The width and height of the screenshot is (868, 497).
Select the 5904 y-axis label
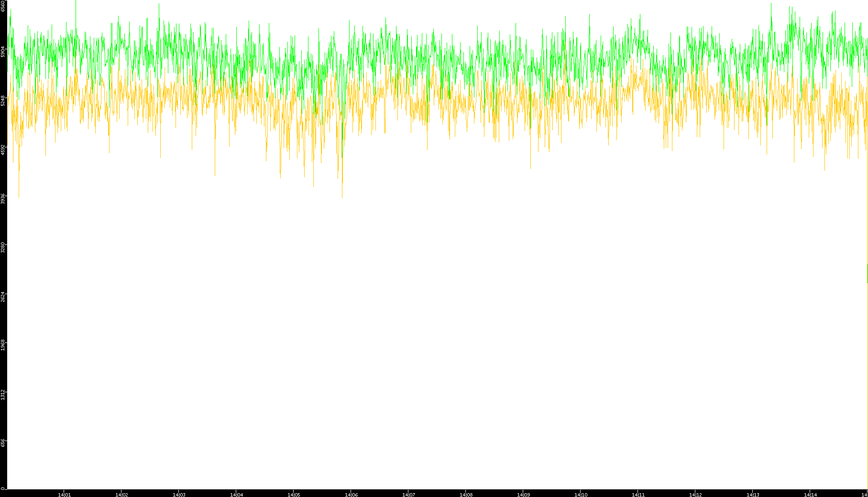(x=3, y=52)
